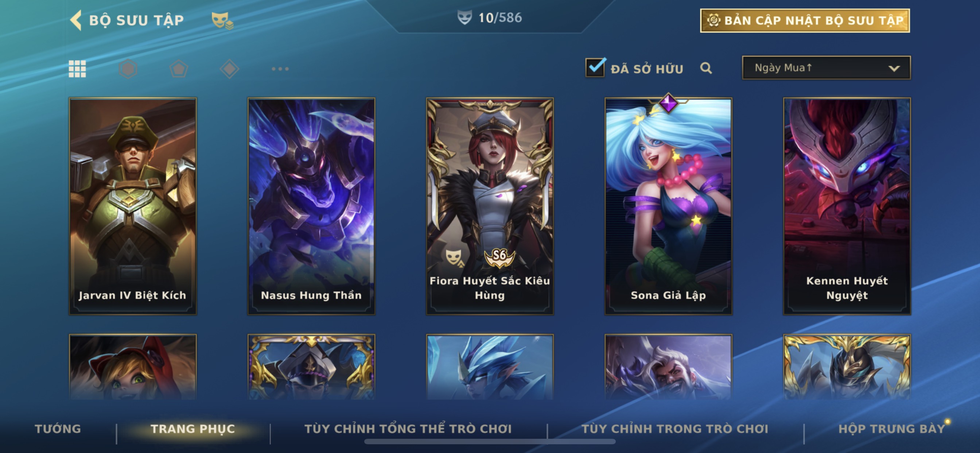Uncheck the Đã Sở Hữu checkbox
The image size is (980, 453).
pos(595,68)
